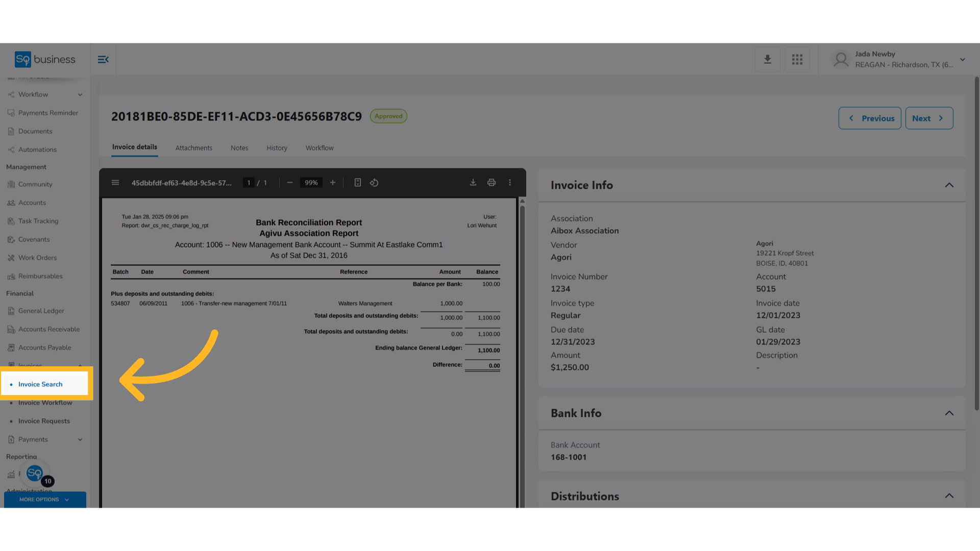
Task: Click the main page vertical scrollbar
Action: [x=976, y=244]
